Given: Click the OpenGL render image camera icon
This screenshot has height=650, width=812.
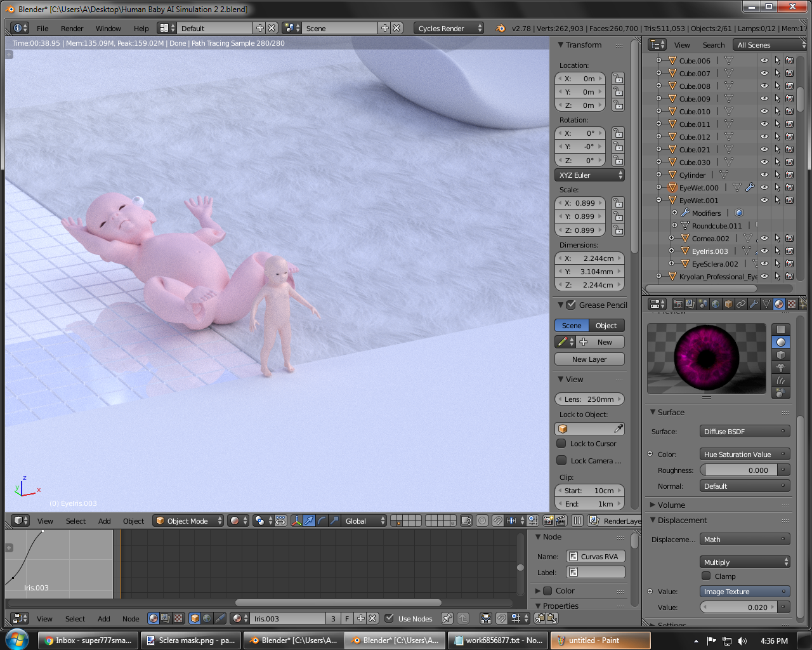Looking at the screenshot, I should point(548,521).
